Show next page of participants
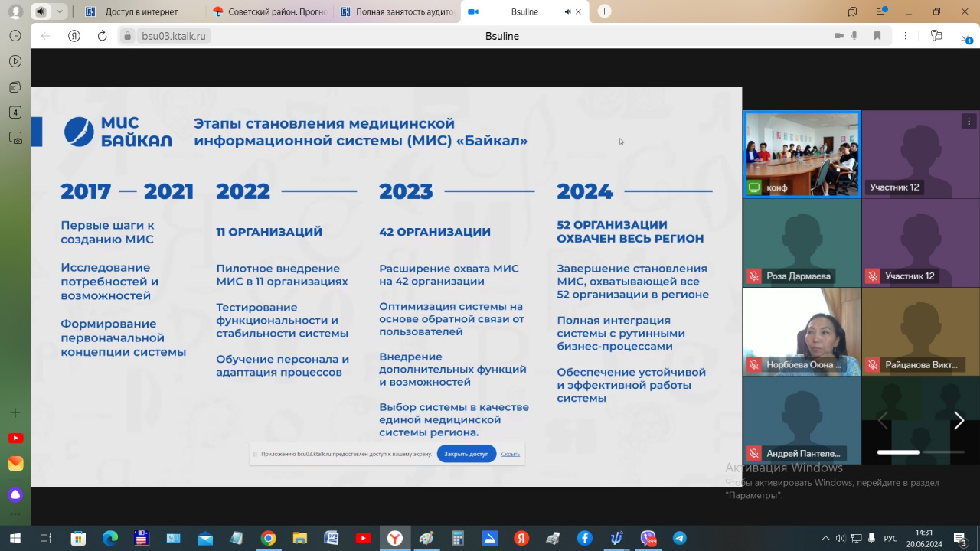The height and width of the screenshot is (551, 980). point(959,420)
